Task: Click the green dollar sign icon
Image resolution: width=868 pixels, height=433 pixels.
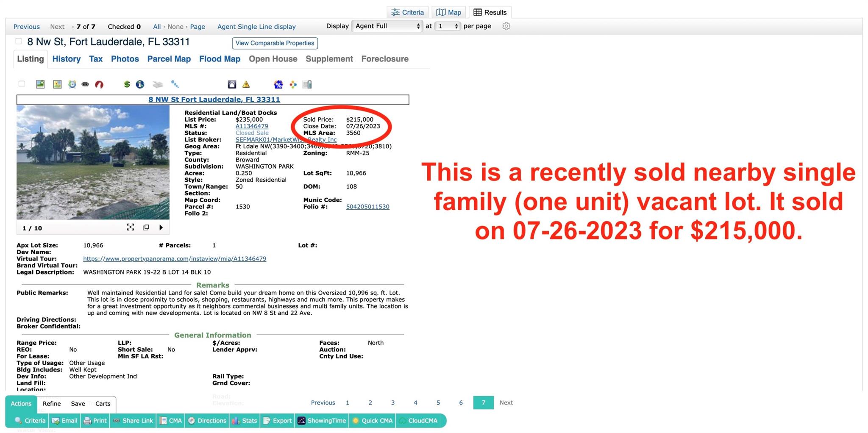Action: 127,84
